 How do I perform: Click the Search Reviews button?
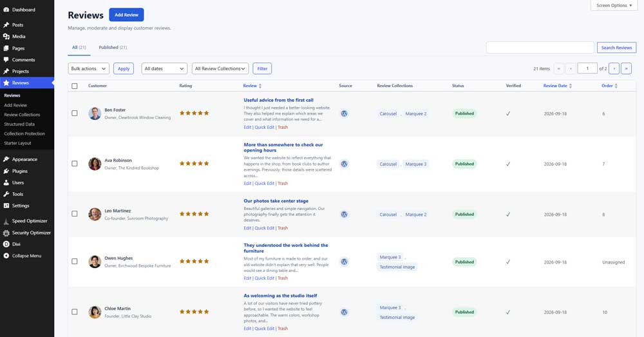click(x=616, y=48)
